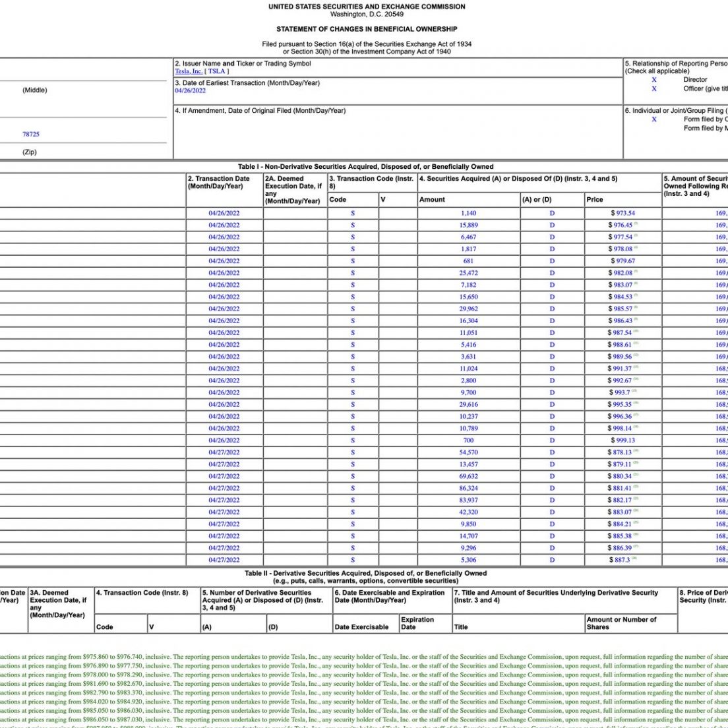Click the amount 25,472 cell
This screenshot has width=728, height=728.
click(468, 273)
